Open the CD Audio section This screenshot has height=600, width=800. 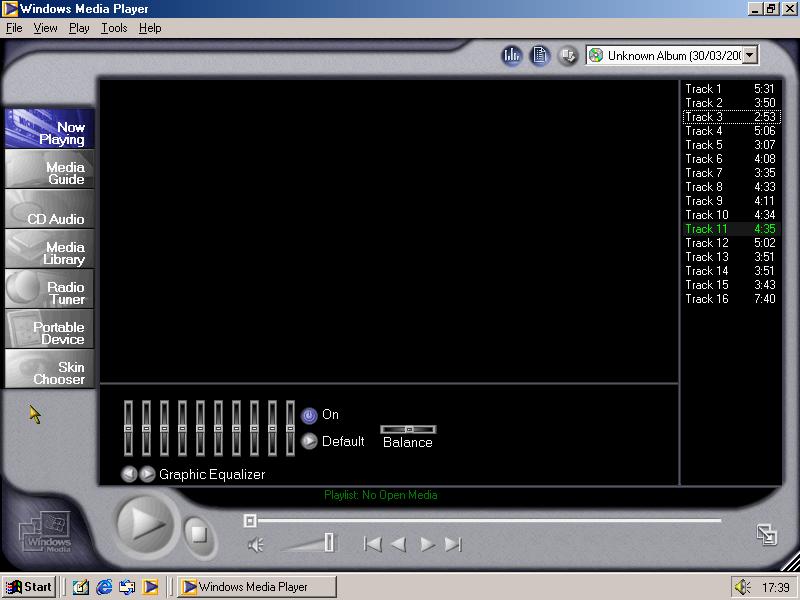point(50,209)
